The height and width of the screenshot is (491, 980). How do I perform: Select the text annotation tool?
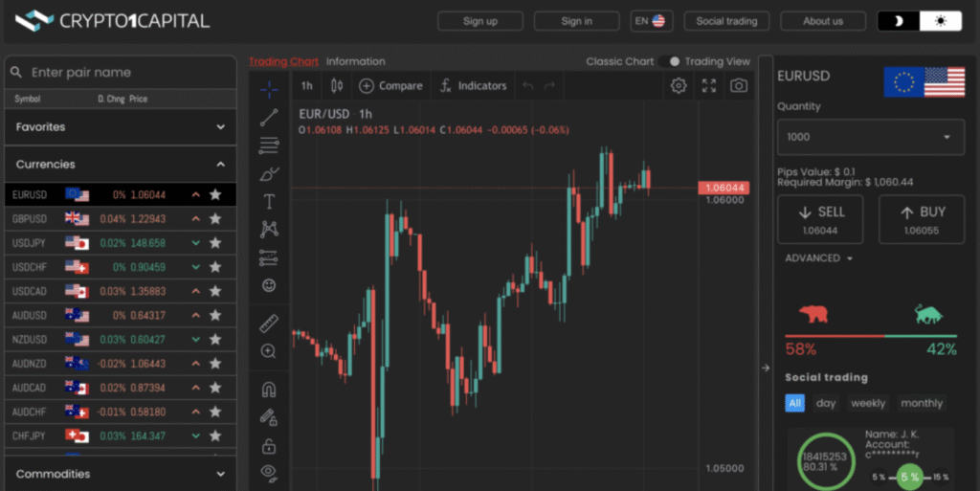click(269, 201)
